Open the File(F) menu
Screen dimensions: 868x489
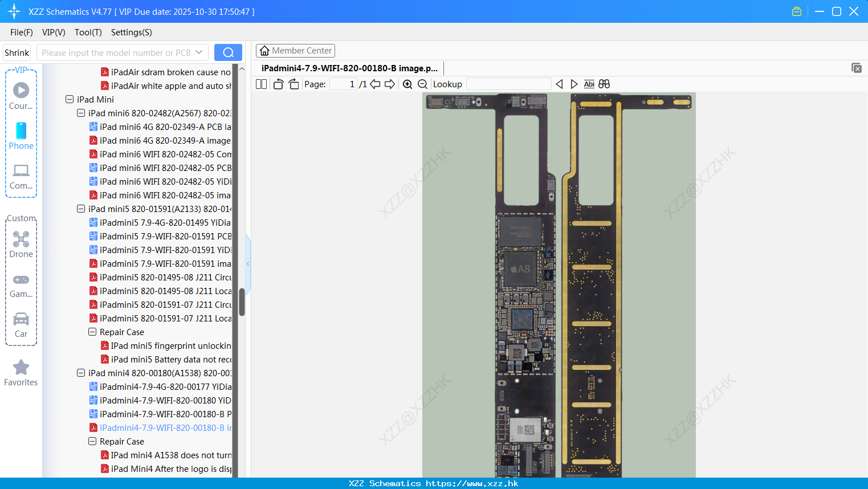(x=21, y=32)
